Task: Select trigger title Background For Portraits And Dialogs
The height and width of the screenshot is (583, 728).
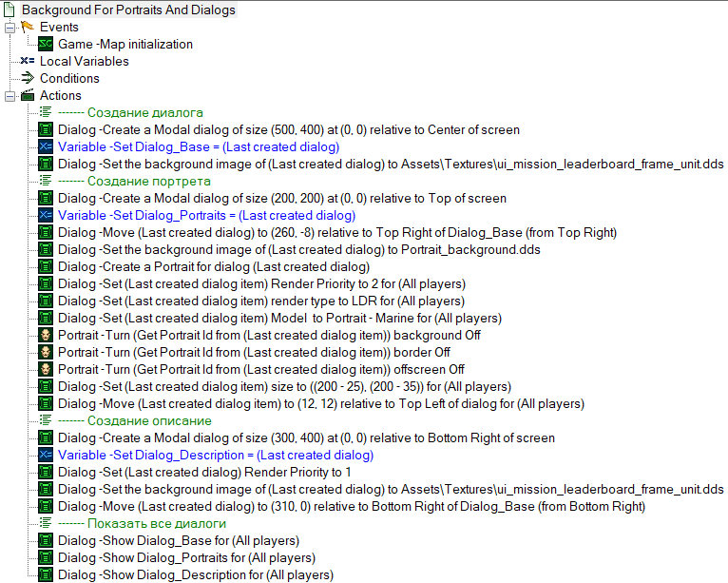Action: [x=128, y=10]
